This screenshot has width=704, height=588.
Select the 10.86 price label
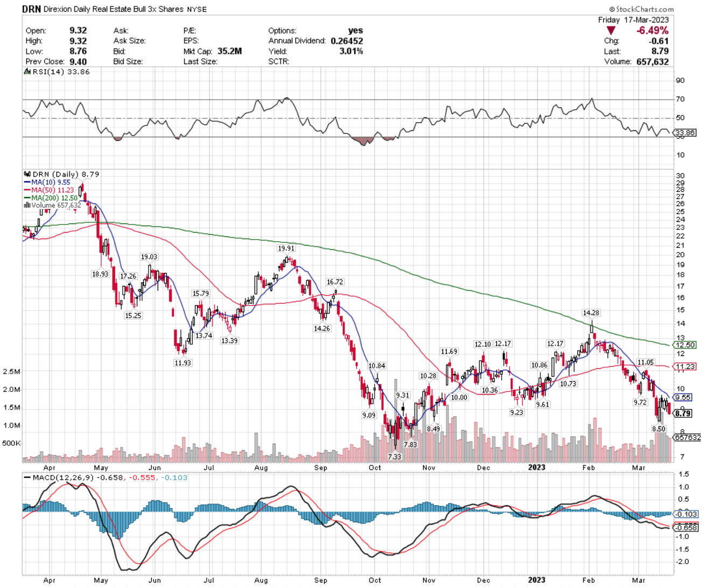[x=539, y=366]
